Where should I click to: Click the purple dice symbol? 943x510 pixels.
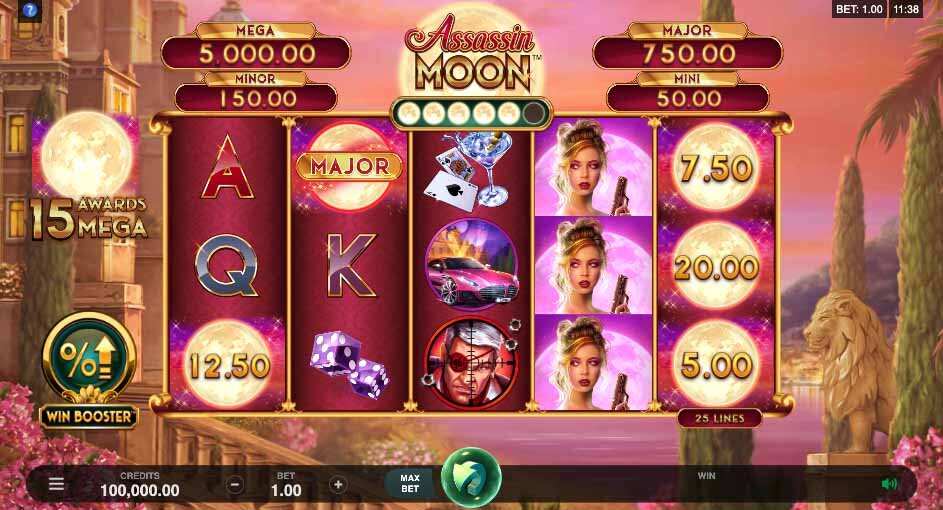tap(349, 364)
